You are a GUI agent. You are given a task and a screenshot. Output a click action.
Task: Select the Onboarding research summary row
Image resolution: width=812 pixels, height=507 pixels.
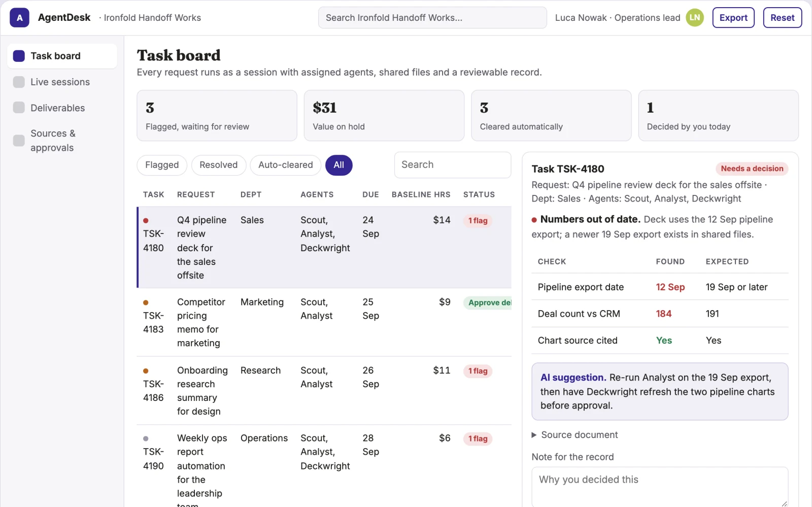tap(324, 391)
